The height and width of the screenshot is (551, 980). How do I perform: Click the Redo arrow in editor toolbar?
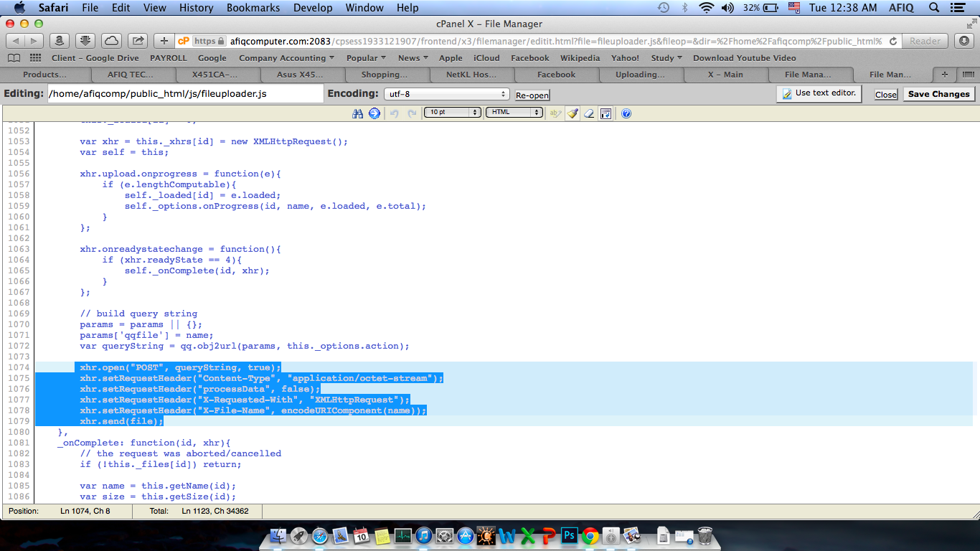click(412, 113)
